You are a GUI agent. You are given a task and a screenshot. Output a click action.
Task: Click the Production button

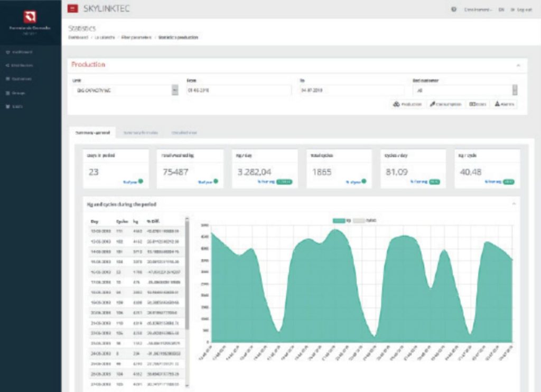pyautogui.click(x=407, y=104)
